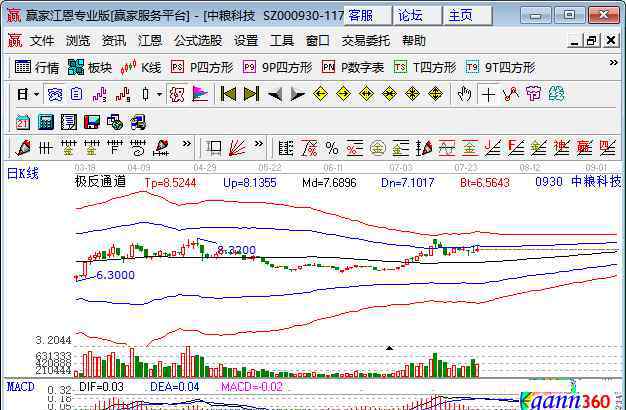Image resolution: width=626 pixels, height=410 pixels.
Task: Open the calculator icon
Action: click(x=46, y=122)
